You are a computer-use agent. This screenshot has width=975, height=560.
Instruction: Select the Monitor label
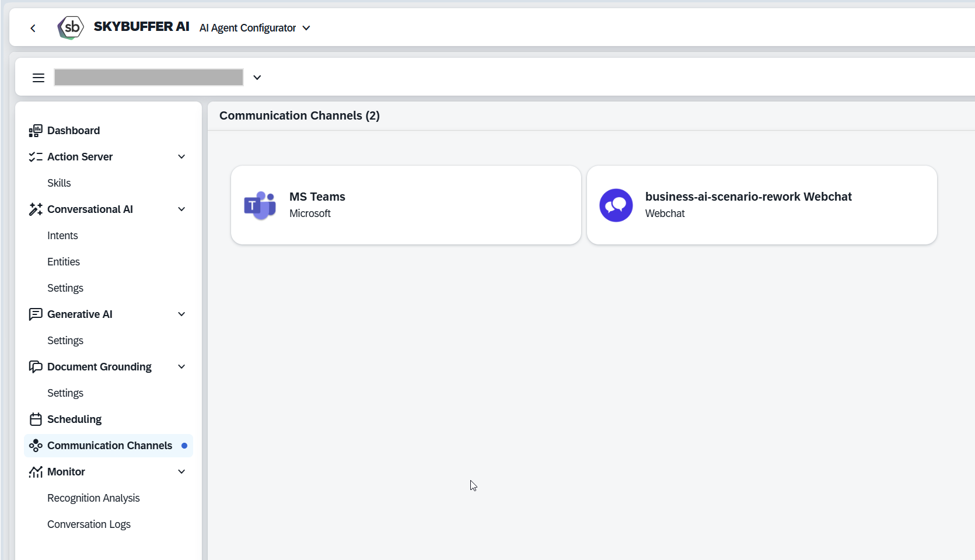click(66, 472)
